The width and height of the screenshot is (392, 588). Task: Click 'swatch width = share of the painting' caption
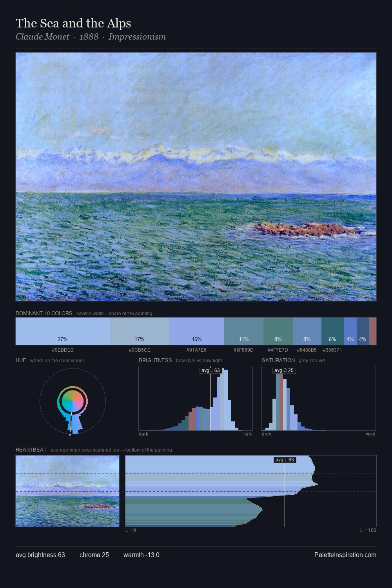(114, 314)
